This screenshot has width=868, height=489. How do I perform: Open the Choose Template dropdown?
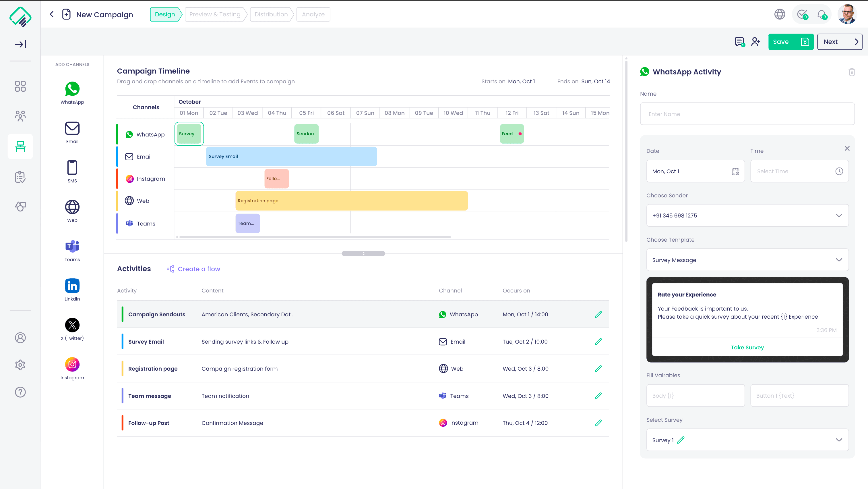pos(839,260)
